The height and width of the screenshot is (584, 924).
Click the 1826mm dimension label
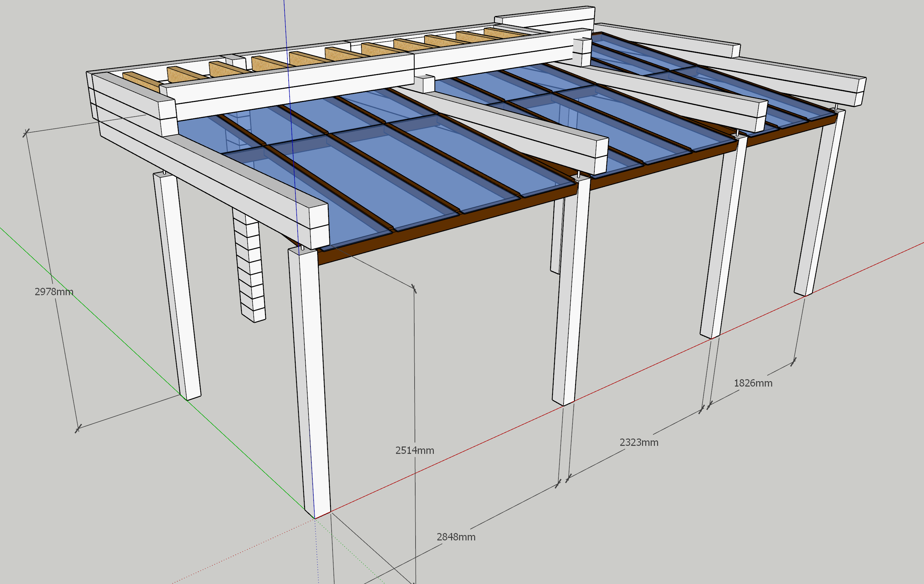(753, 383)
